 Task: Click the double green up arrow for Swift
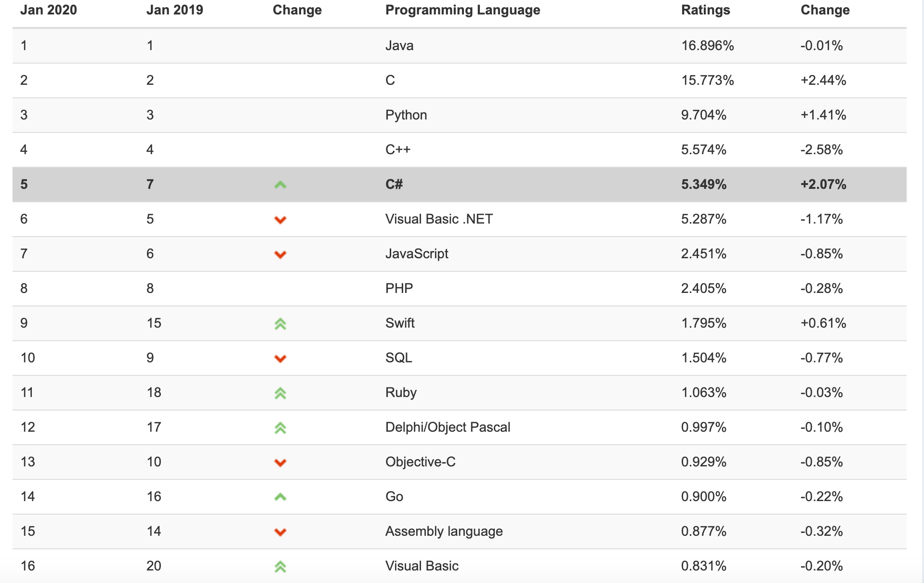pos(280,324)
